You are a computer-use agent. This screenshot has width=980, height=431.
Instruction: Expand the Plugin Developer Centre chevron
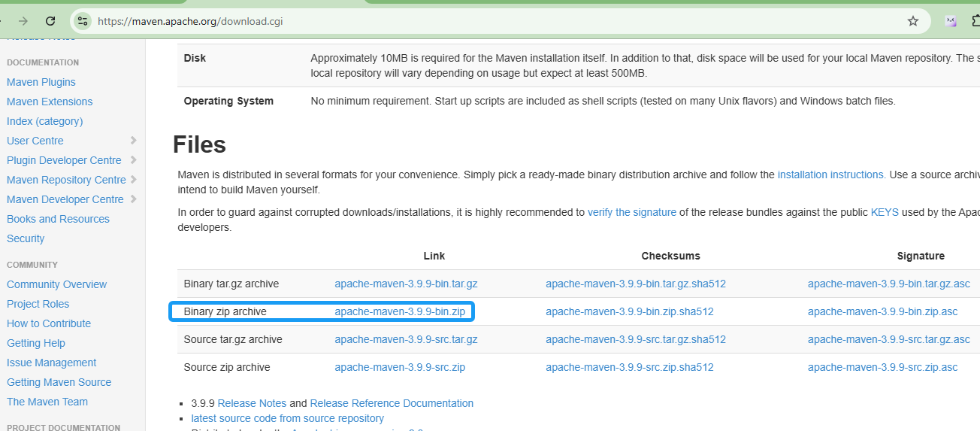(133, 160)
